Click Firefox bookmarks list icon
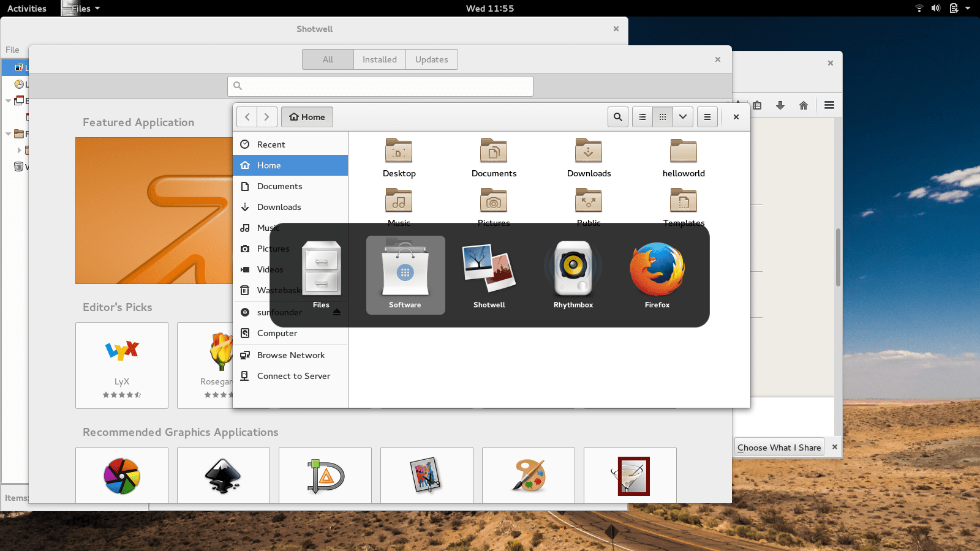The height and width of the screenshot is (551, 980). click(757, 105)
